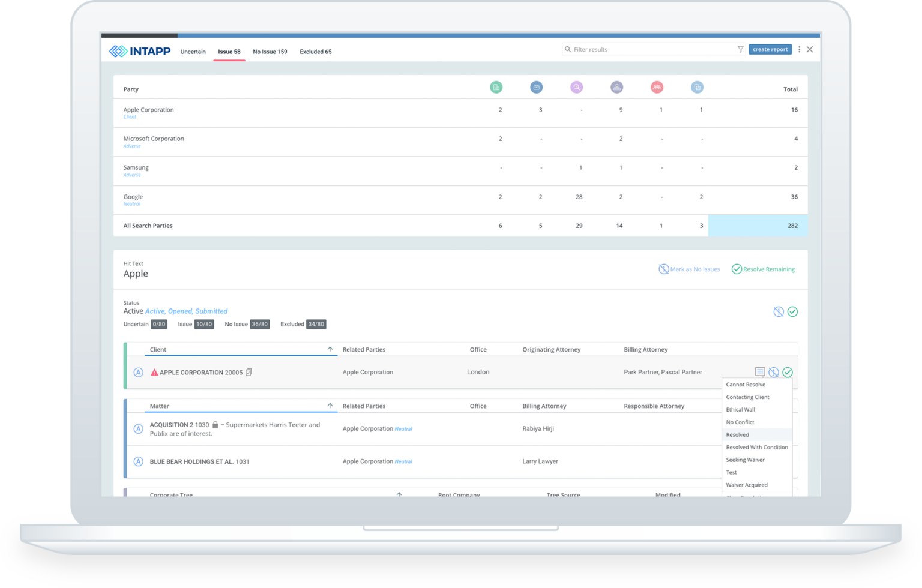This screenshot has width=922, height=588.
Task: Click the filter funnel icon in search bar
Action: coord(740,50)
